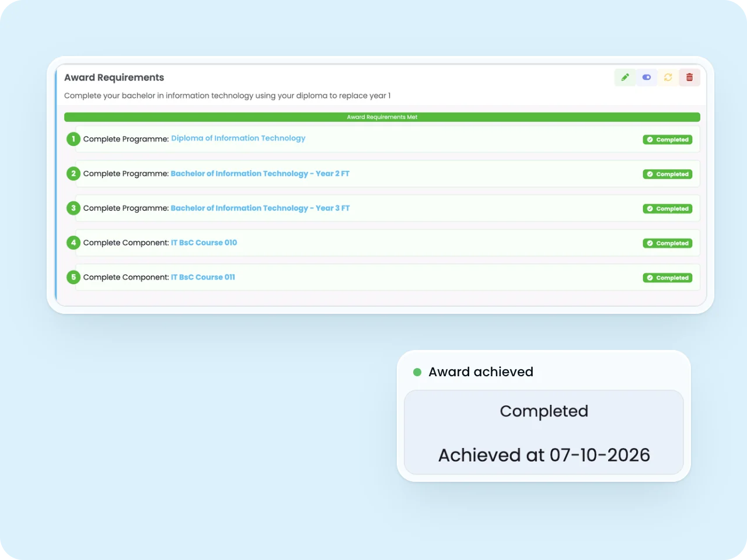Image resolution: width=747 pixels, height=560 pixels.
Task: Click Completed badge for IT BsC Course 011
Action: 668,278
